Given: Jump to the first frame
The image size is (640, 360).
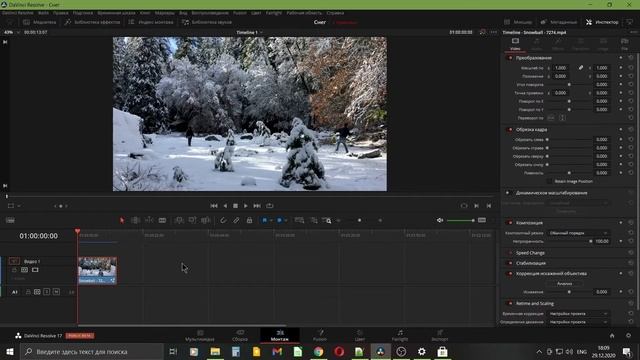Looking at the screenshot, I should 214,206.
